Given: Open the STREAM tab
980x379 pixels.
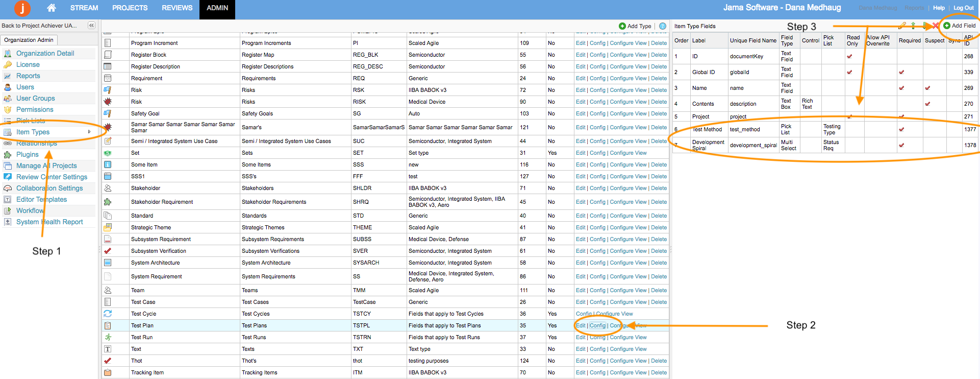Looking at the screenshot, I should click(84, 8).
